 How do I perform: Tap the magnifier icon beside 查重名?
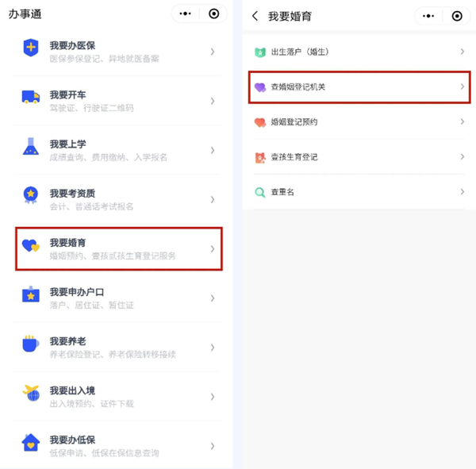pos(260,192)
